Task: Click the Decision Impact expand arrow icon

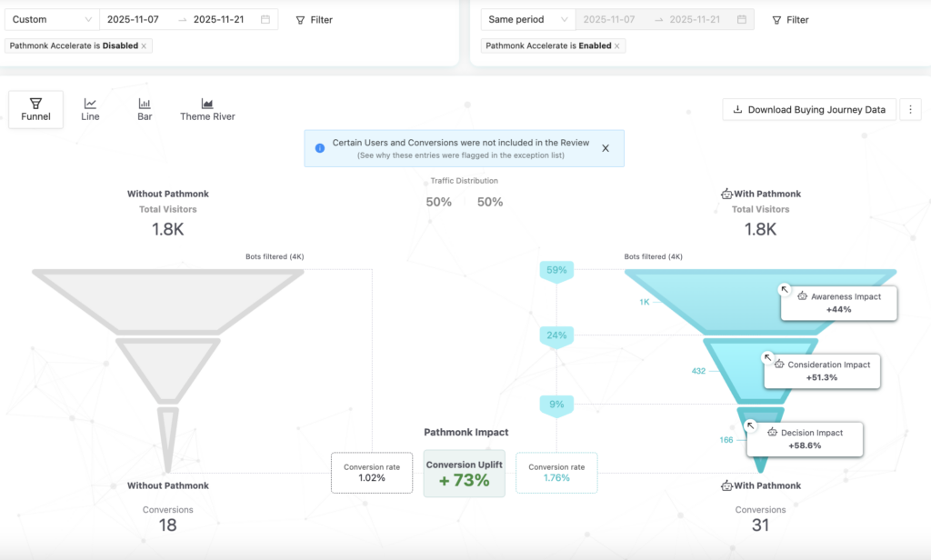Action: (751, 425)
